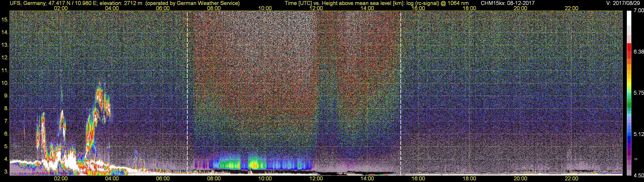The width and height of the screenshot is (644, 182).
Task: Select the 22:00 label on the bottom time axis
Action: [x=571, y=179]
